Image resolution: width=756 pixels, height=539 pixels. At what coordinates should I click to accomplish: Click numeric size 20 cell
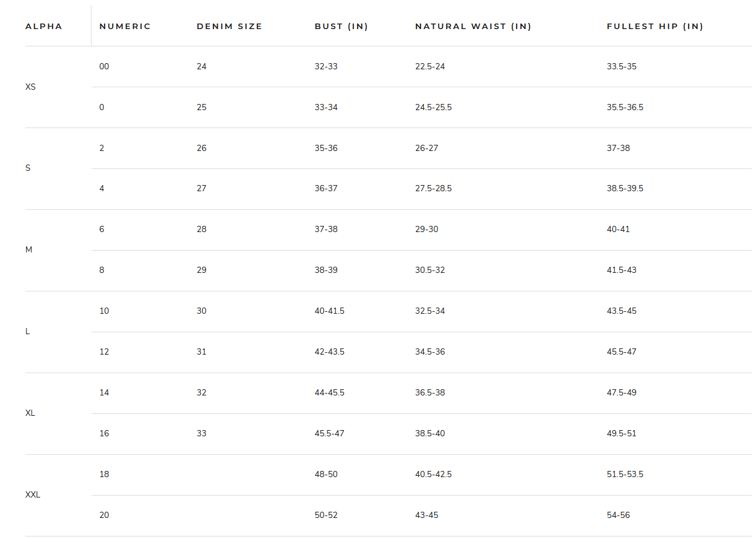pos(104,515)
